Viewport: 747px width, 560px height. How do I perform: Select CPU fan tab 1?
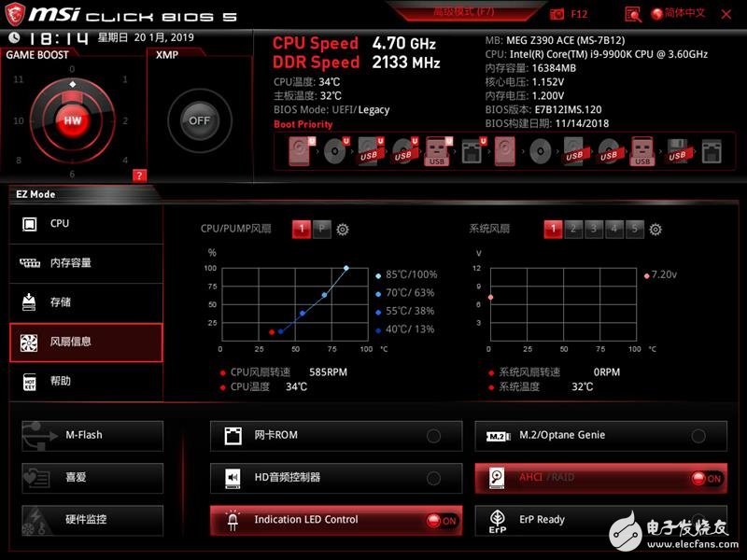click(x=301, y=229)
